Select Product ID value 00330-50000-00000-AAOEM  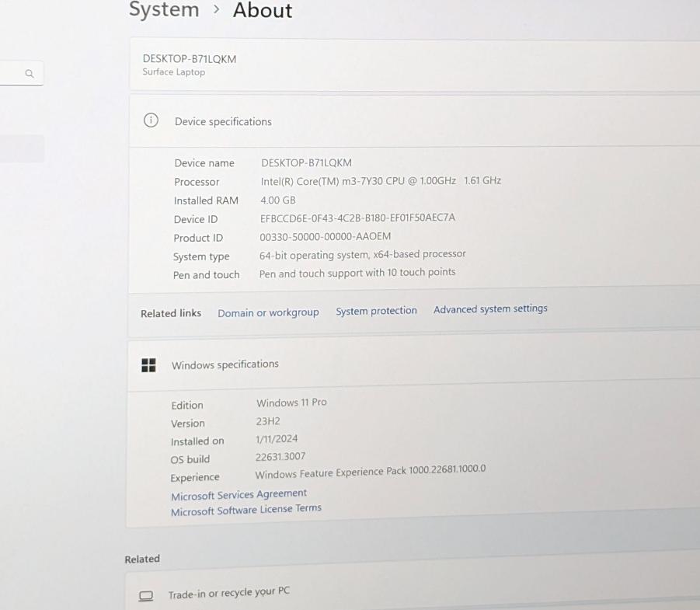click(325, 237)
